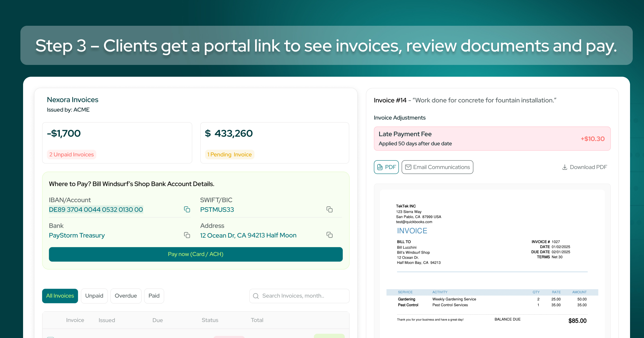Image resolution: width=644 pixels, height=338 pixels.
Task: Open the All Invoices tab
Action: click(60, 296)
